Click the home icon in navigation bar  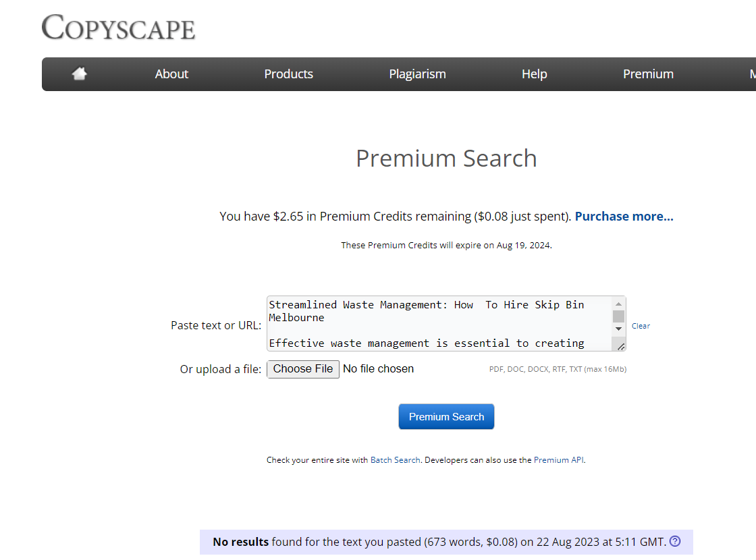tap(80, 74)
